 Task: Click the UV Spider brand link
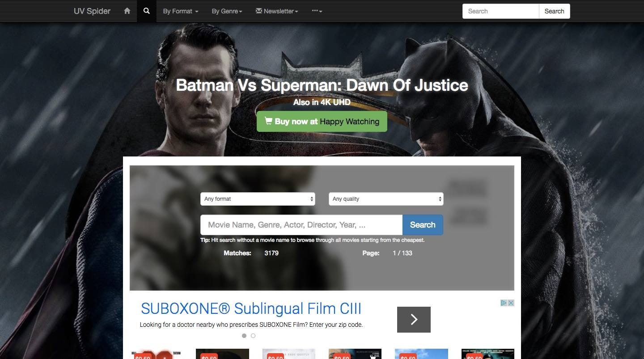92,11
